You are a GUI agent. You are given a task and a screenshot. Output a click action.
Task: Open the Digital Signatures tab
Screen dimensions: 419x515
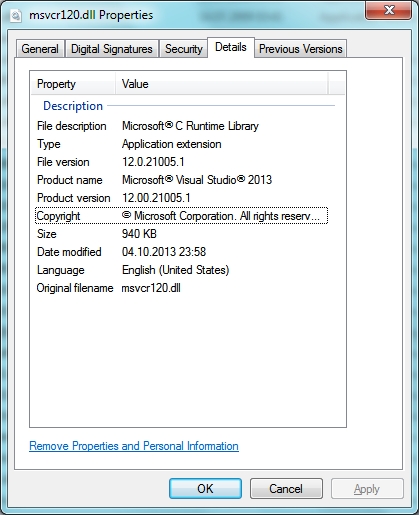click(x=112, y=49)
